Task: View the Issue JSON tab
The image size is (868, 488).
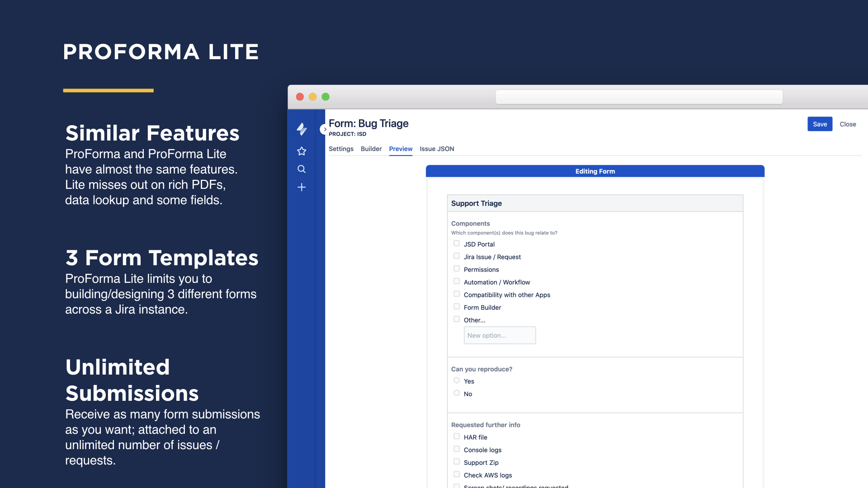Action: click(436, 149)
